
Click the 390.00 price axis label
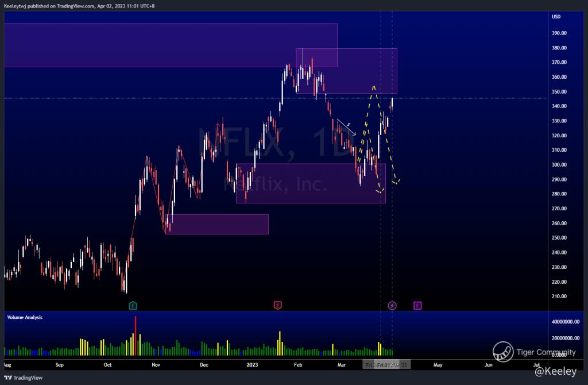(x=559, y=33)
